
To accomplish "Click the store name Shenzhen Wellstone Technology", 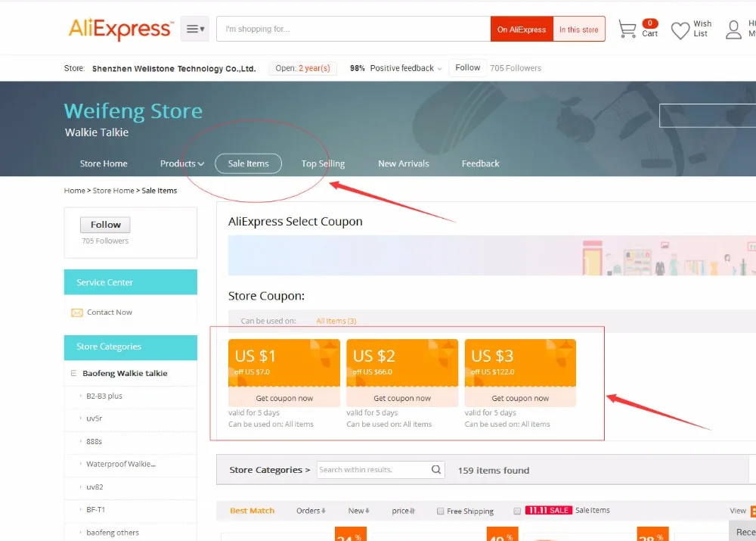I will pos(174,69).
